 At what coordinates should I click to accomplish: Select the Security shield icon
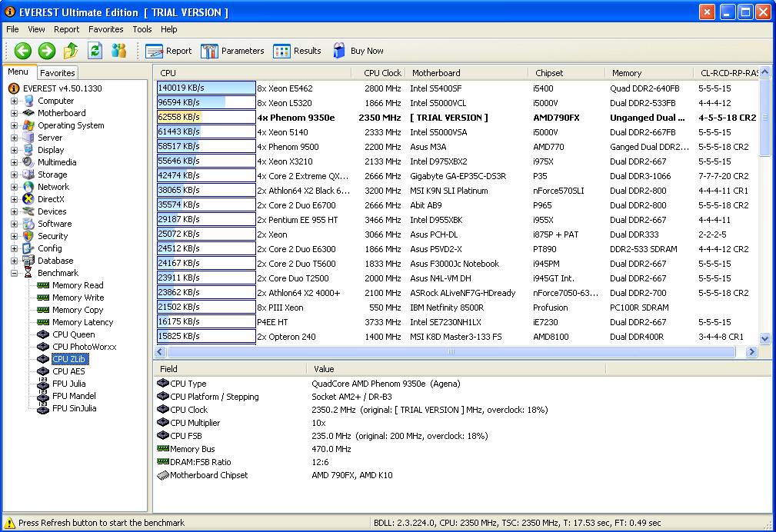tap(28, 236)
